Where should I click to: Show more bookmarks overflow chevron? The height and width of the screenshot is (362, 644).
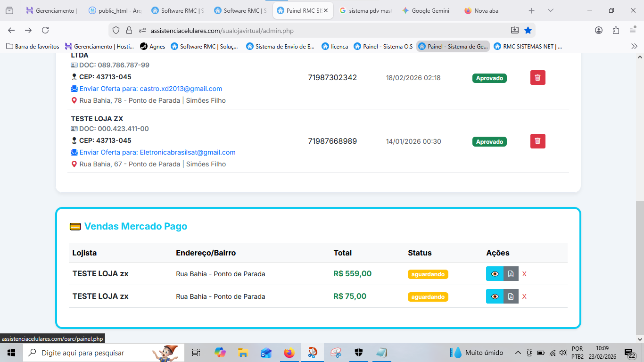[634, 46]
